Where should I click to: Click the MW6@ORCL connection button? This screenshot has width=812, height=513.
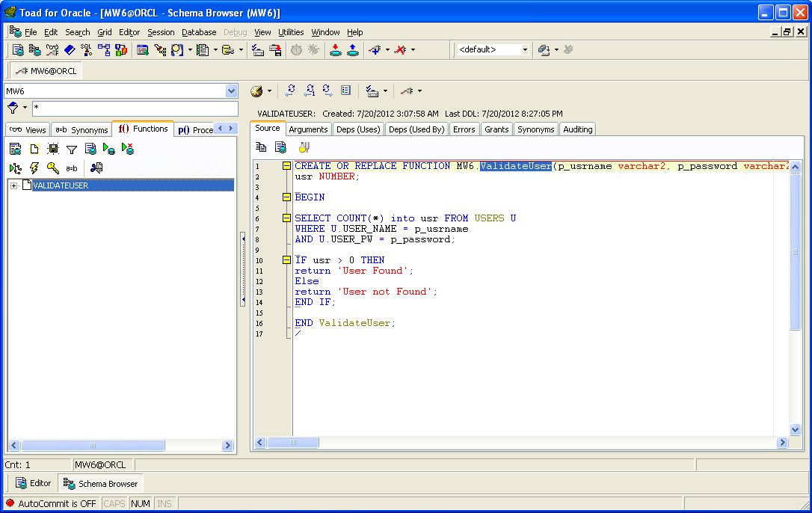point(46,71)
